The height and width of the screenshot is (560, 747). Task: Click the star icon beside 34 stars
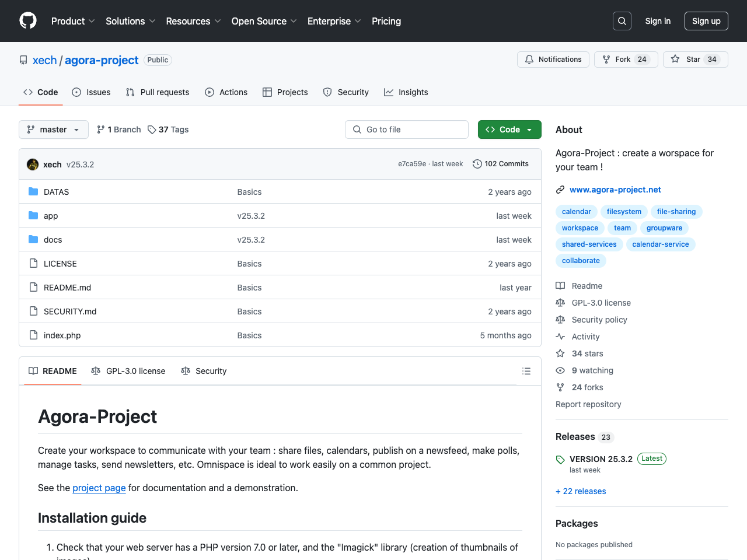pos(560,353)
